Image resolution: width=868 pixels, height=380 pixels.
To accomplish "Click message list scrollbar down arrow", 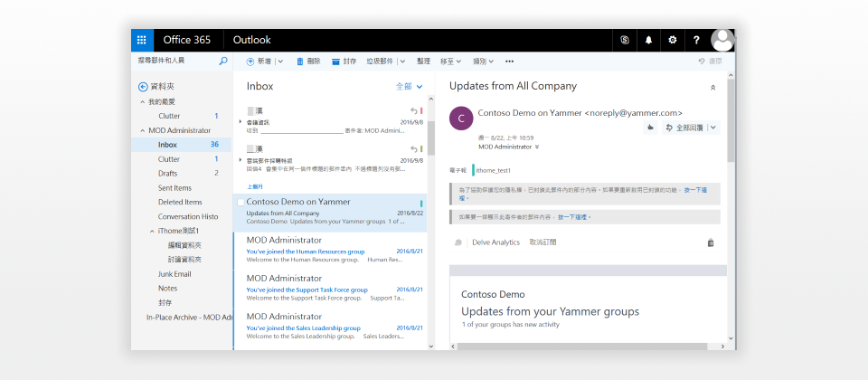I will tap(431, 346).
